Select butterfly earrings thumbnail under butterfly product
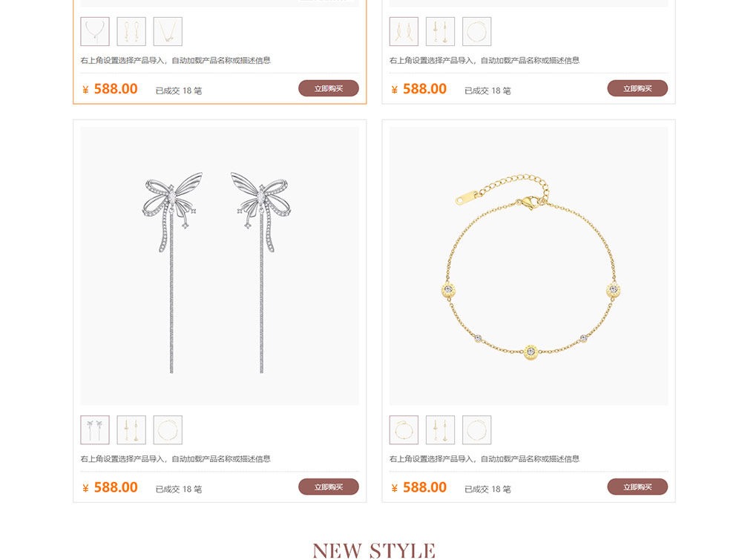Image resolution: width=742 pixels, height=560 pixels. coord(95,430)
